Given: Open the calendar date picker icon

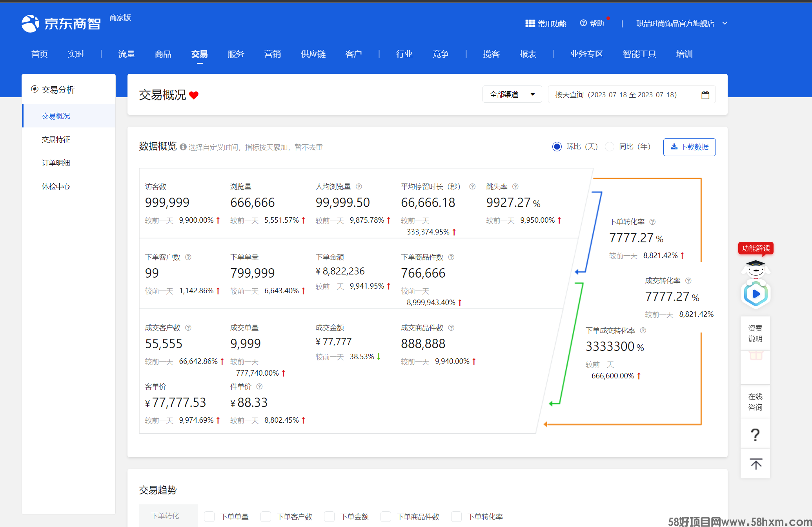Looking at the screenshot, I should tap(705, 95).
